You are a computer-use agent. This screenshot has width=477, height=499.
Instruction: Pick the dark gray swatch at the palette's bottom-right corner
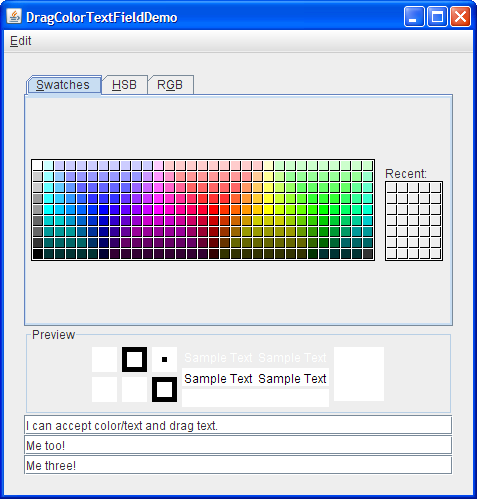click(x=368, y=254)
